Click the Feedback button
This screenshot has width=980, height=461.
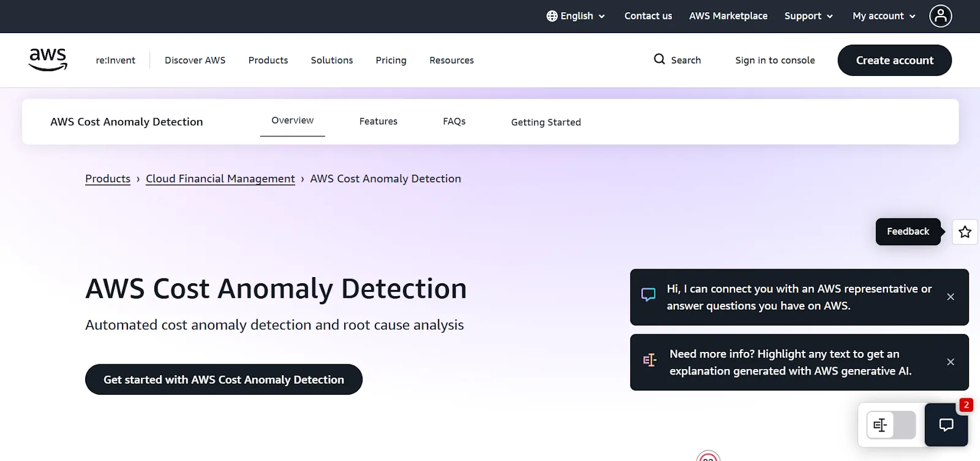908,232
